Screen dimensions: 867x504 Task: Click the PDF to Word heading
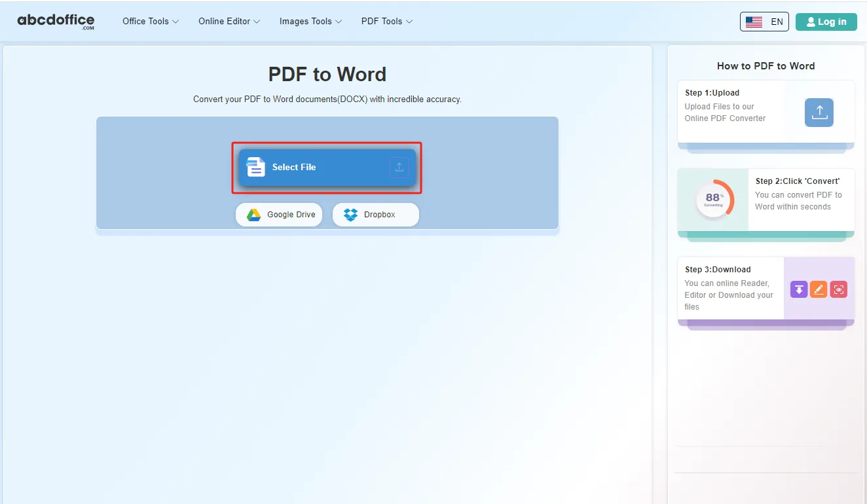click(x=327, y=74)
